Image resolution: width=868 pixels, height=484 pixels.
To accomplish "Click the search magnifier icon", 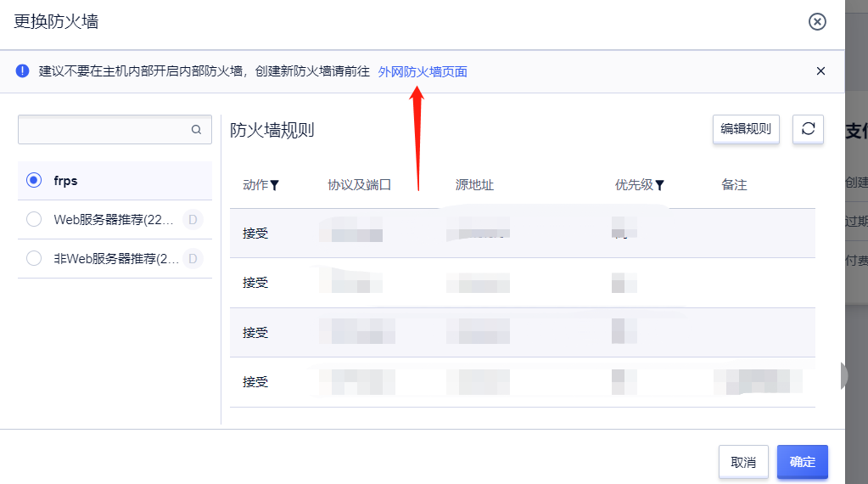I will [196, 130].
